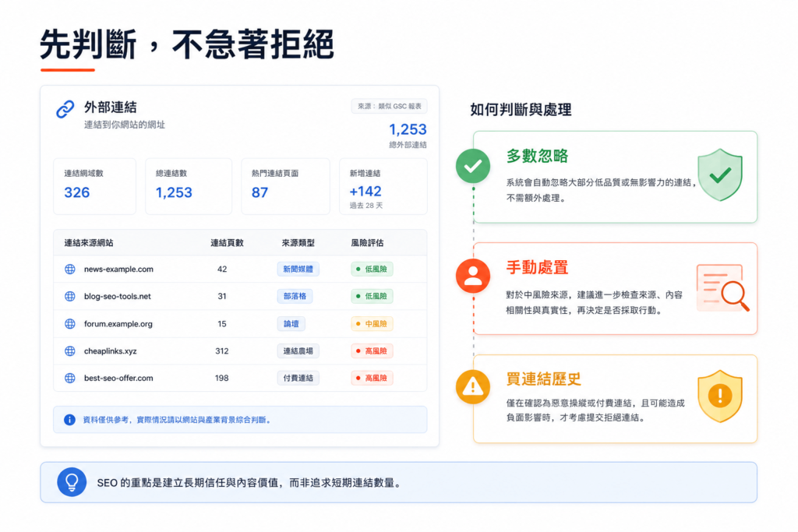Image resolution: width=798 pixels, height=532 pixels.
Task: Click the yellow shield exclamation icon
Action: tap(720, 396)
